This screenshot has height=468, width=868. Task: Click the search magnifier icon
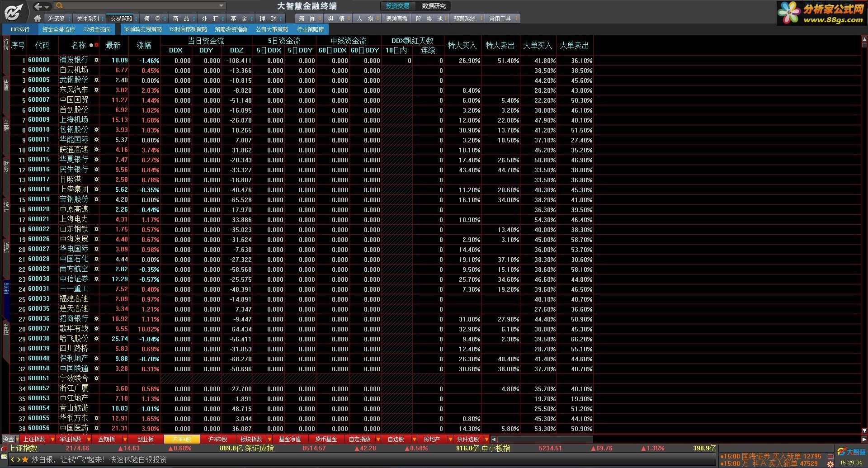[x=59, y=6]
